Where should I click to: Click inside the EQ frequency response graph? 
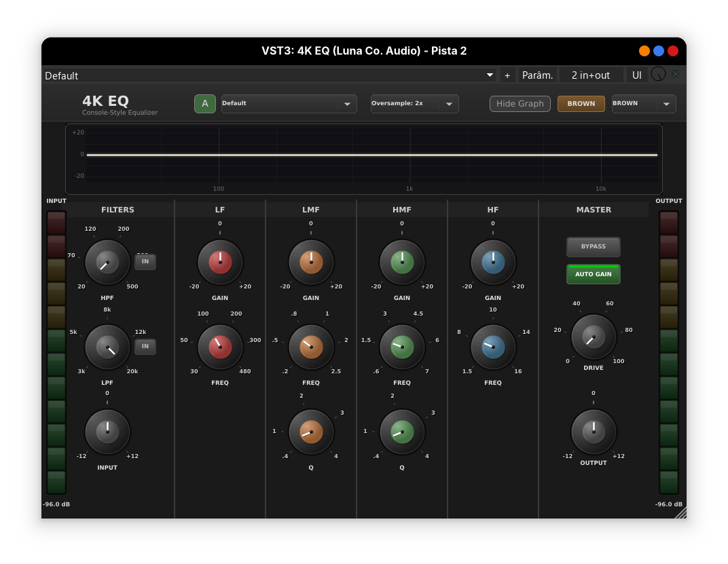click(364, 156)
